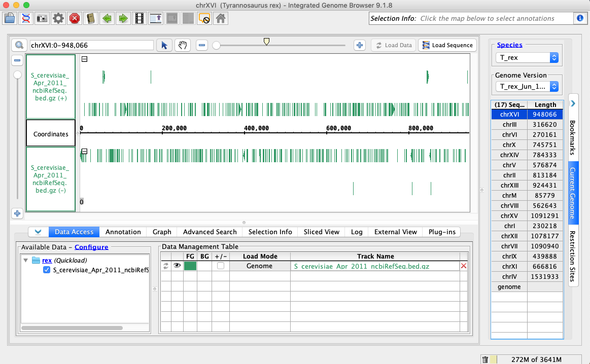Image resolution: width=590 pixels, height=364 pixels.
Task: Click the Species link
Action: 509,45
